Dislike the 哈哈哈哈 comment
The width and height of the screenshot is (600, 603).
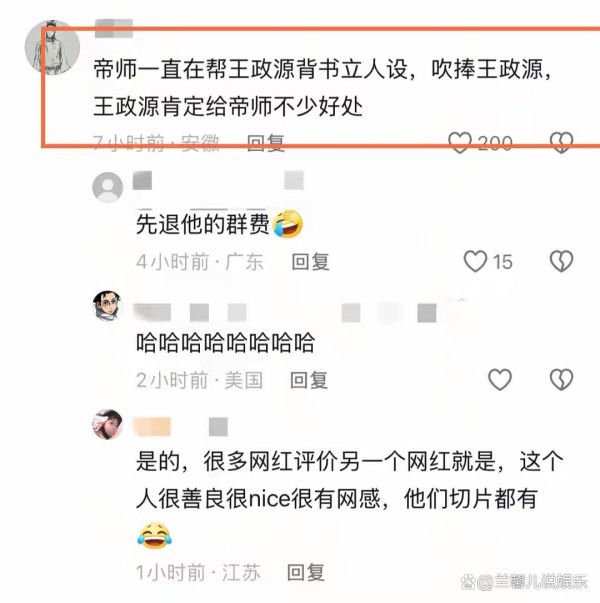[x=562, y=380]
